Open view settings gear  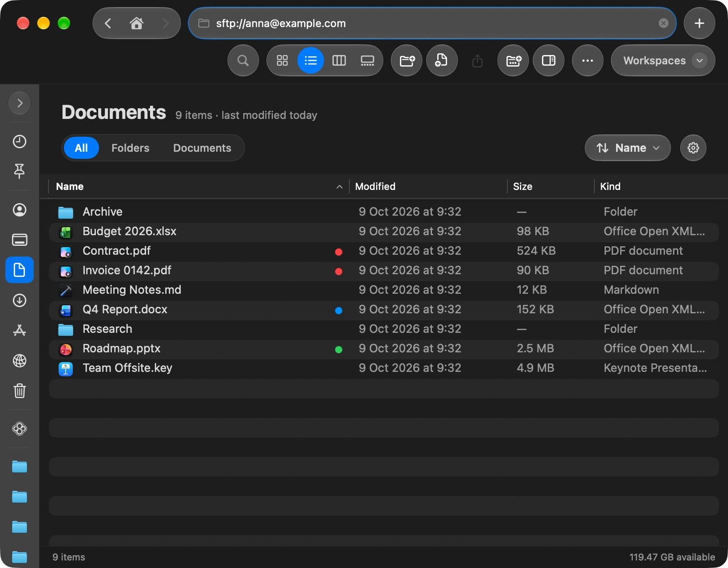[x=693, y=148]
